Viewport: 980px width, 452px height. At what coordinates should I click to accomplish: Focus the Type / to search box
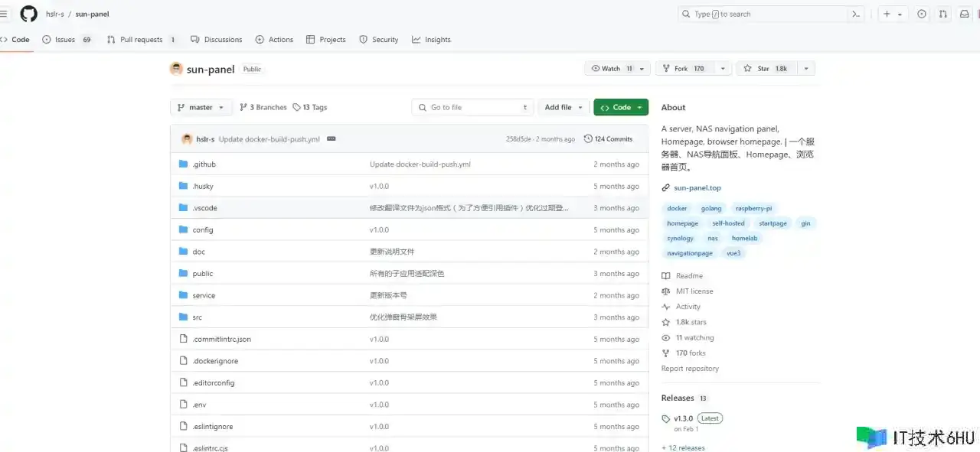pyautogui.click(x=763, y=14)
